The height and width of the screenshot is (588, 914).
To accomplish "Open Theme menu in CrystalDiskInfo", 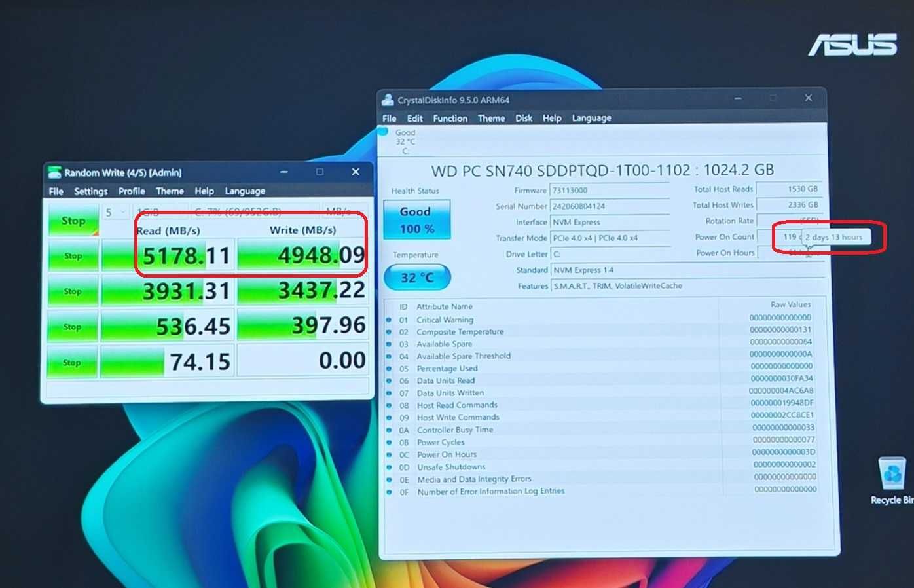I will 491,119.
